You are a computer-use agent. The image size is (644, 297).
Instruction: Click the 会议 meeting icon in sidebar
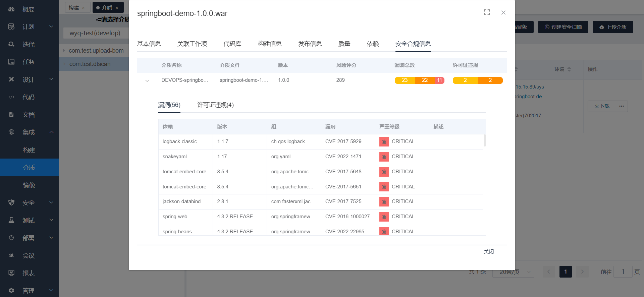(x=11, y=255)
